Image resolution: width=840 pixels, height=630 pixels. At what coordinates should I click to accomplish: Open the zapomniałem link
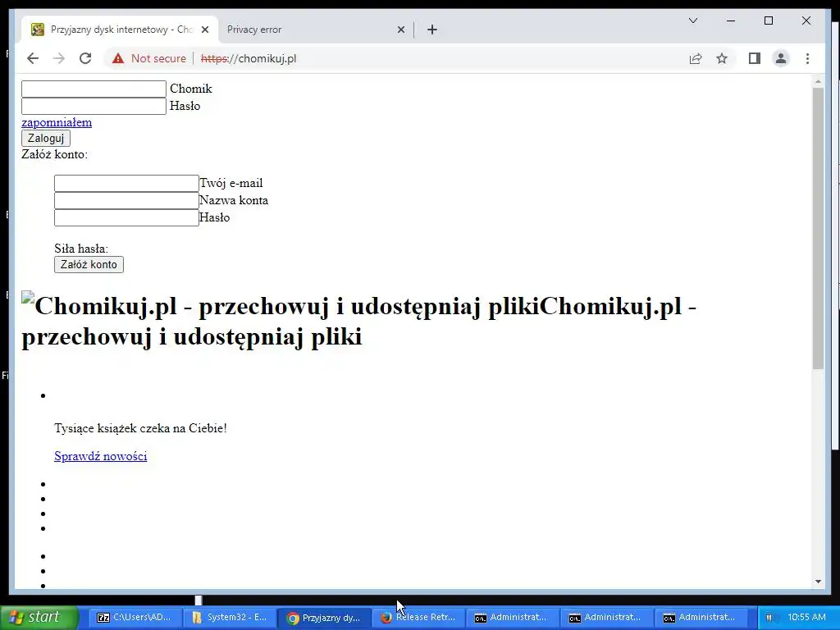click(57, 122)
